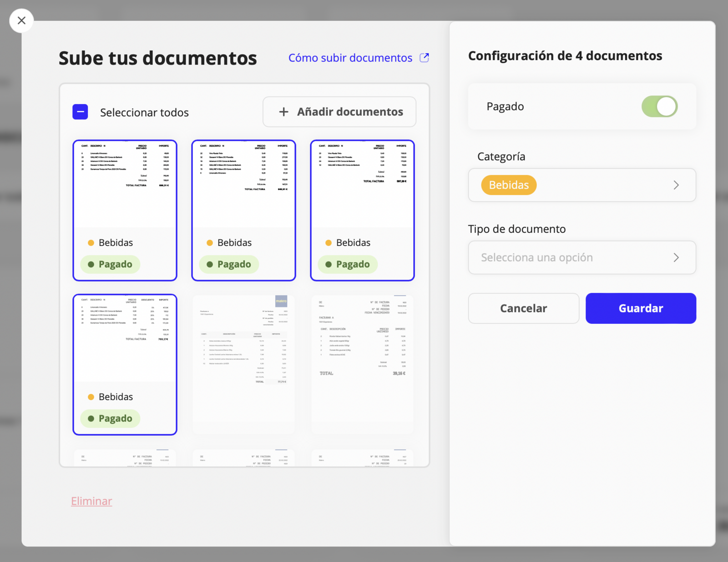Viewport: 728px width, 562px height.
Task: Toggle the Seleccionar todos checkbox
Action: tap(80, 112)
